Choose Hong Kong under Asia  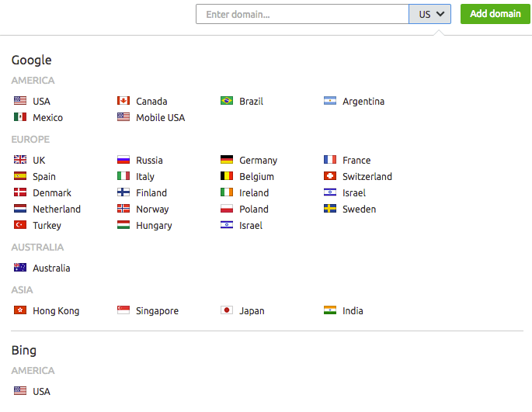point(56,311)
